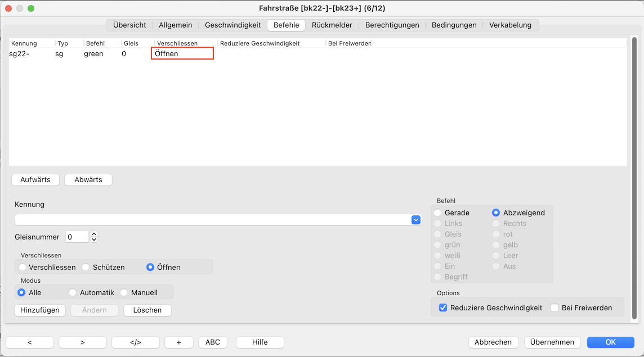Select Gerade command radio button

coord(437,213)
